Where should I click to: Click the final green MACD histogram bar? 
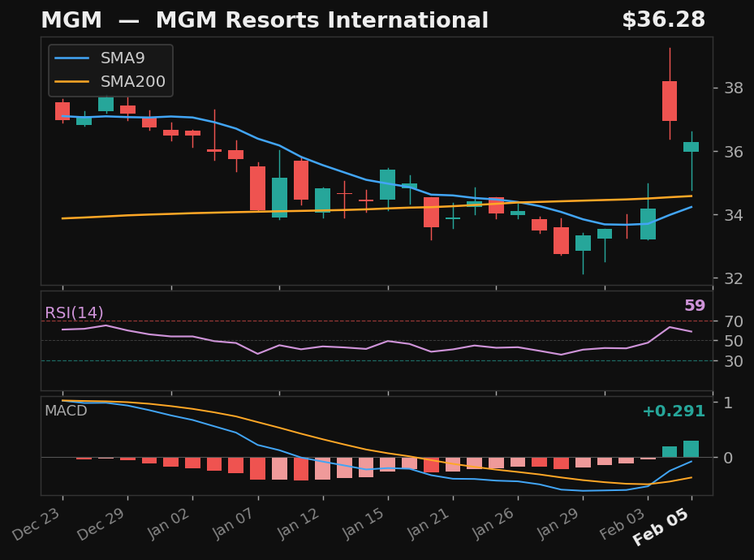tap(691, 449)
